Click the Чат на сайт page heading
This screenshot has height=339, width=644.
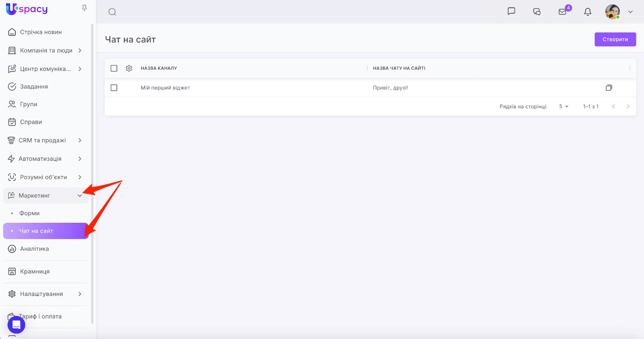[130, 39]
